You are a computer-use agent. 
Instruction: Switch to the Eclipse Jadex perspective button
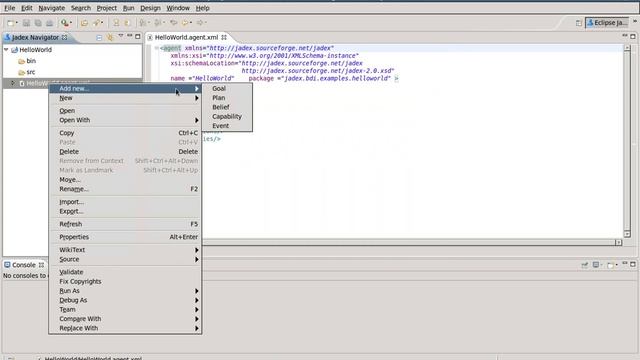click(607, 23)
